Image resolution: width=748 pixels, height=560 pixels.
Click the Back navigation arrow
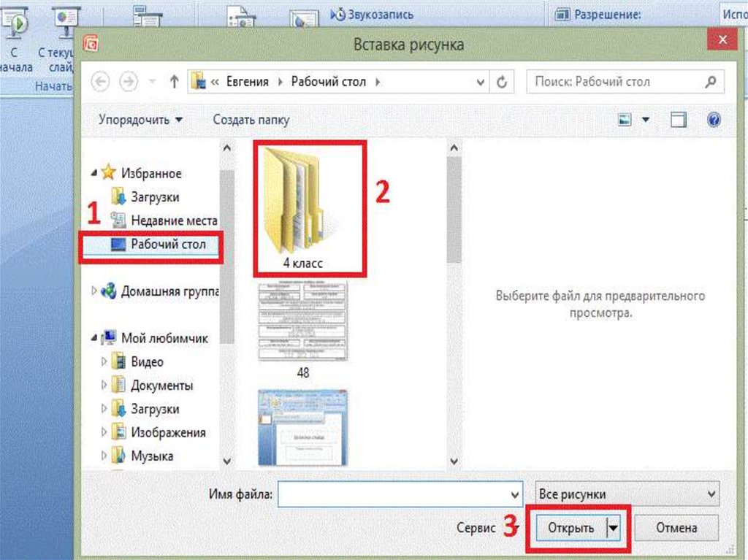pos(100,82)
